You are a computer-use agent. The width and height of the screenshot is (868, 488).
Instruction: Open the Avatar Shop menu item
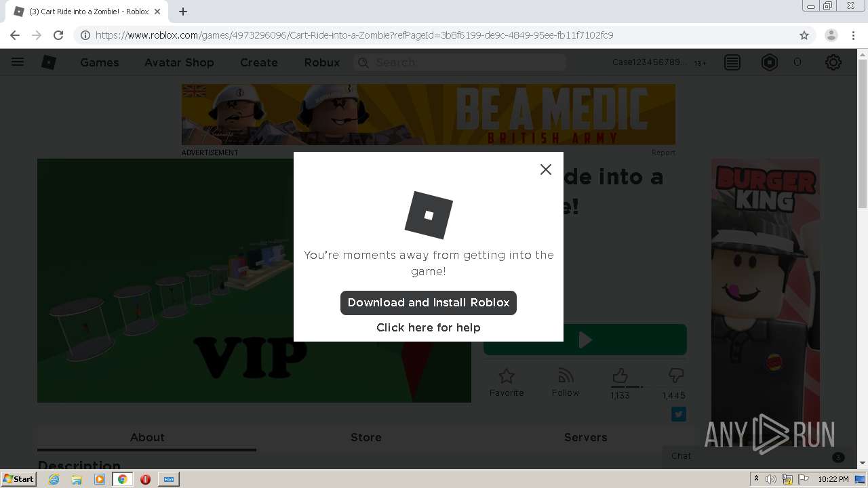tap(179, 62)
